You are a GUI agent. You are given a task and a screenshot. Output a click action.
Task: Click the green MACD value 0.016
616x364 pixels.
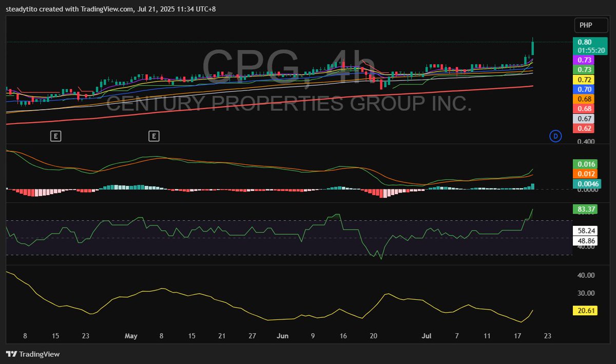click(586, 164)
